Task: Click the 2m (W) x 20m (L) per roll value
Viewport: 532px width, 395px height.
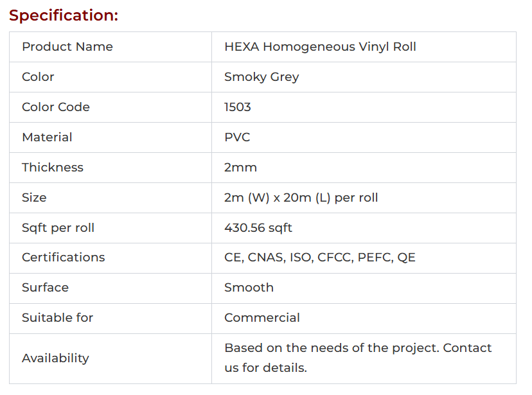Action: coord(301,198)
